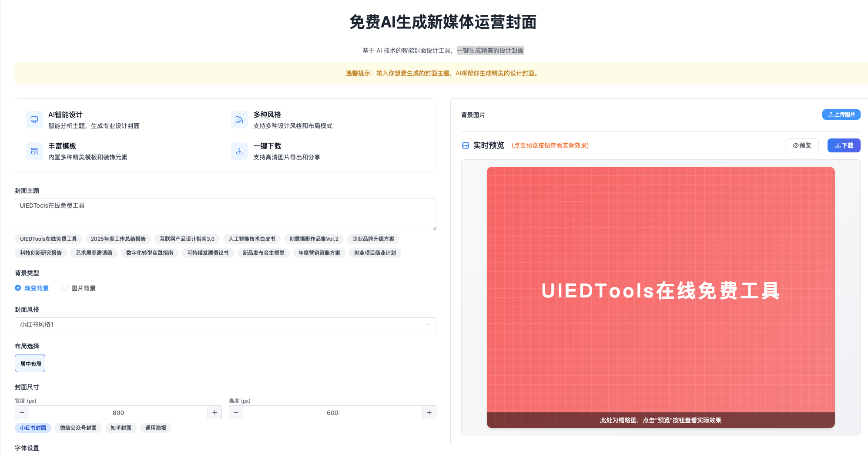This screenshot has height=455, width=868.
Task: Decrease the cover height with minus button
Action: [236, 412]
